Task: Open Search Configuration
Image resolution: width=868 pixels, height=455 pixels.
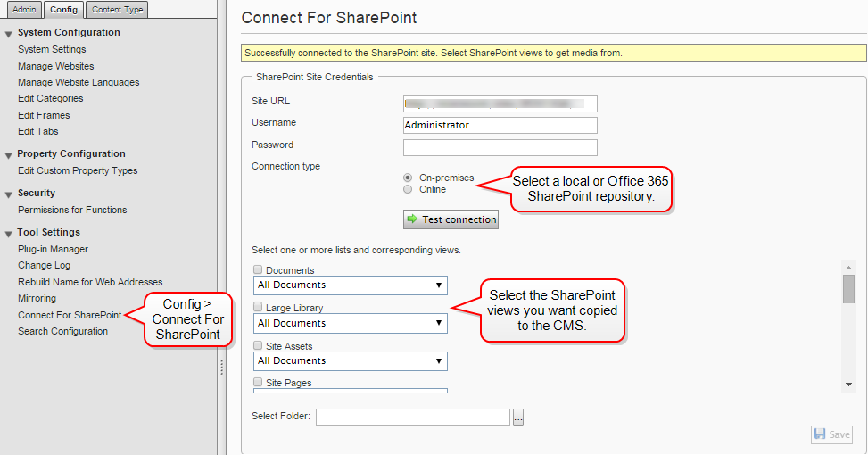Action: tap(62, 331)
